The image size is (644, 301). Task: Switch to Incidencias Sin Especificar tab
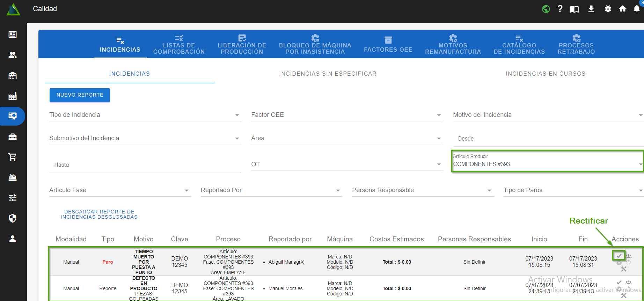328,74
